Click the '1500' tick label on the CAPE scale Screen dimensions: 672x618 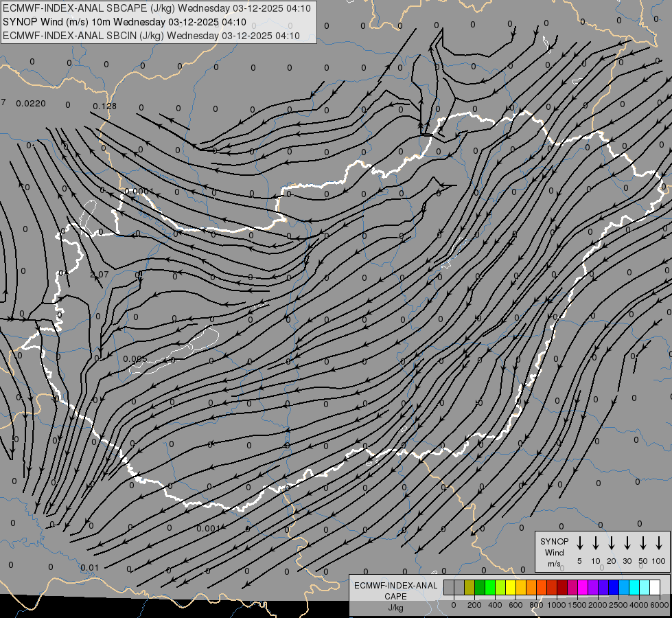(x=577, y=605)
